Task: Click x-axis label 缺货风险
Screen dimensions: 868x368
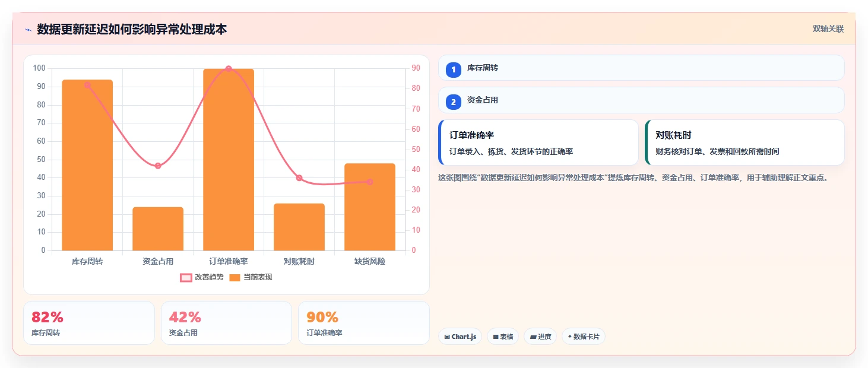Action: (x=370, y=261)
